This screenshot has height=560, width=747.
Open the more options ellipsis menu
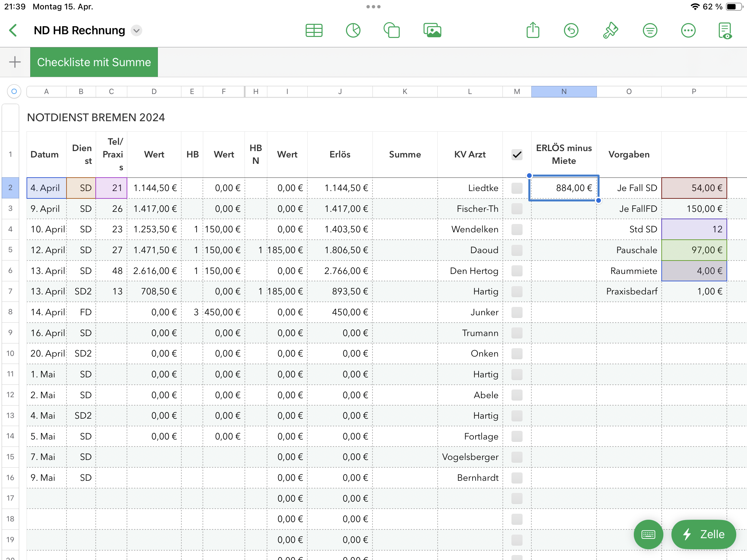pos(688,30)
